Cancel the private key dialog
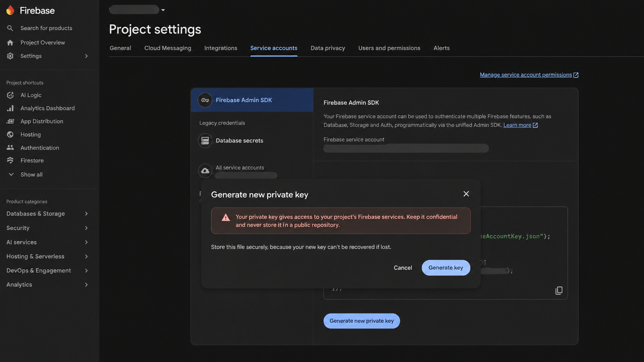644x362 pixels. click(403, 268)
